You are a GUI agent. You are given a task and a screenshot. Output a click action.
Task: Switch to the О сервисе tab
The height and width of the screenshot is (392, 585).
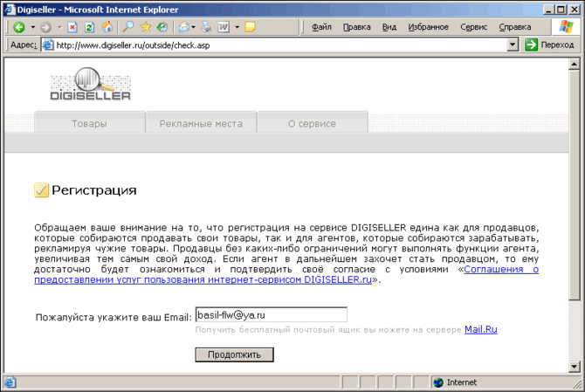point(313,123)
